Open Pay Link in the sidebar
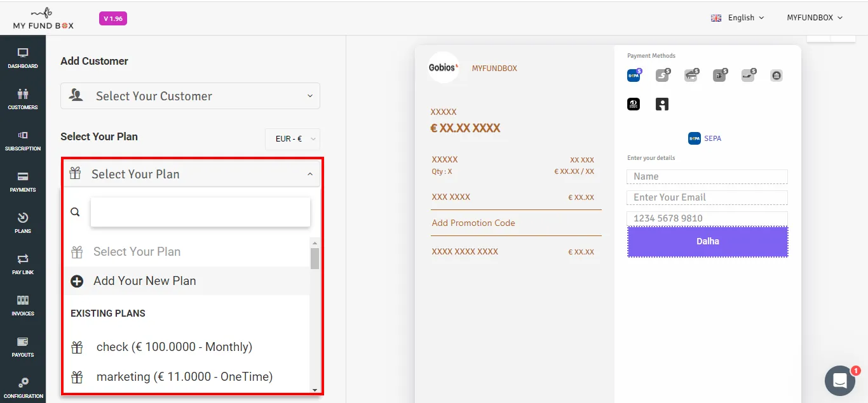The width and height of the screenshot is (868, 403). (x=23, y=264)
